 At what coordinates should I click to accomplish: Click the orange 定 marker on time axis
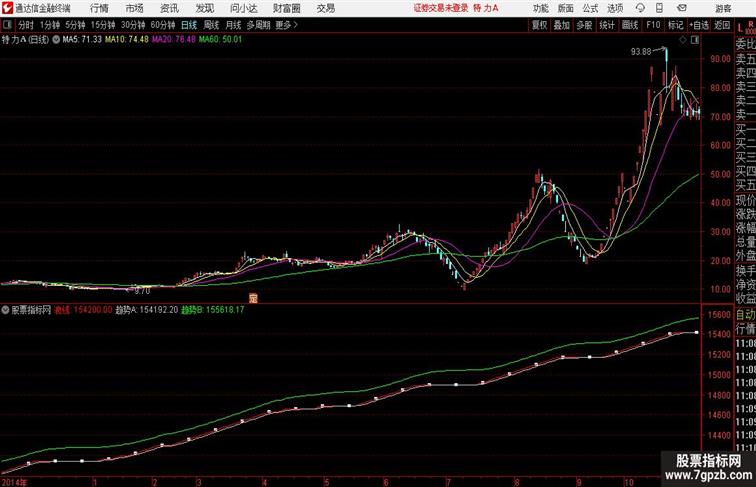point(253,298)
